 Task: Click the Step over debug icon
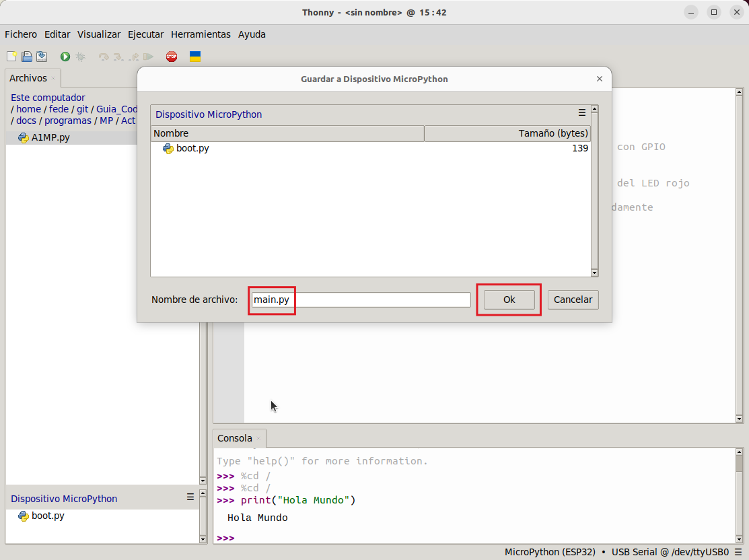coord(104,57)
